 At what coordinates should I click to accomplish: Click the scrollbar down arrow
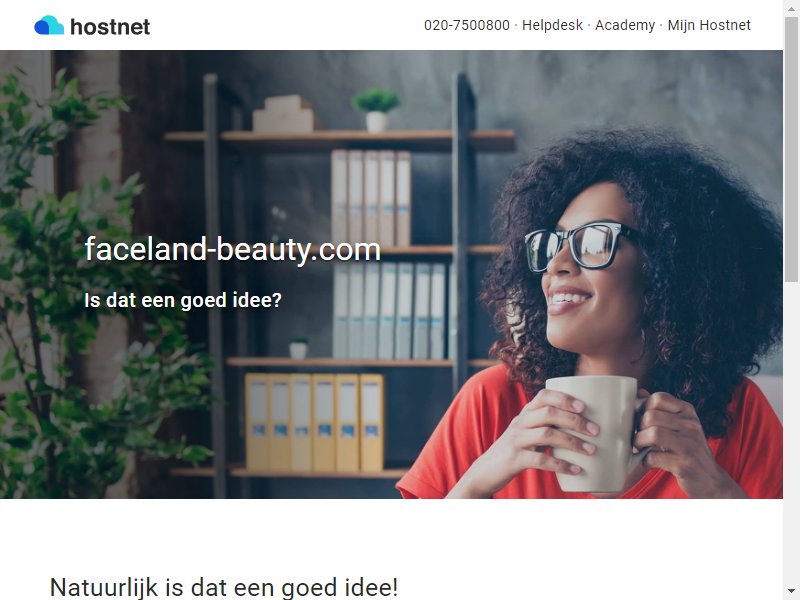pos(791,592)
